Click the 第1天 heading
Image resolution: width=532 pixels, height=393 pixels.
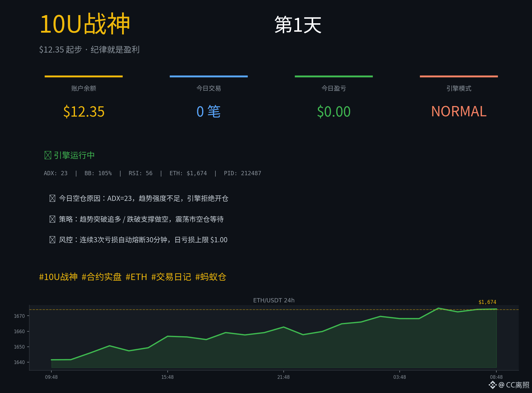click(298, 25)
